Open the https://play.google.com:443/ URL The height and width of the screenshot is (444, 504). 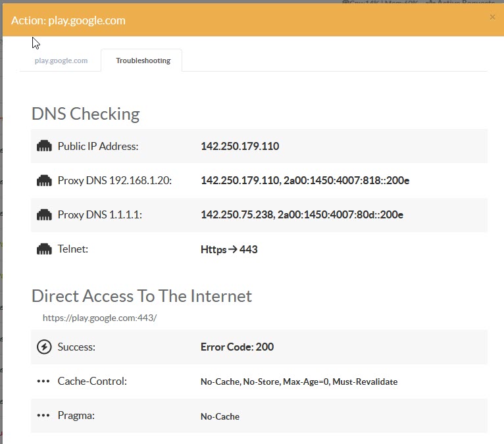coord(99,317)
